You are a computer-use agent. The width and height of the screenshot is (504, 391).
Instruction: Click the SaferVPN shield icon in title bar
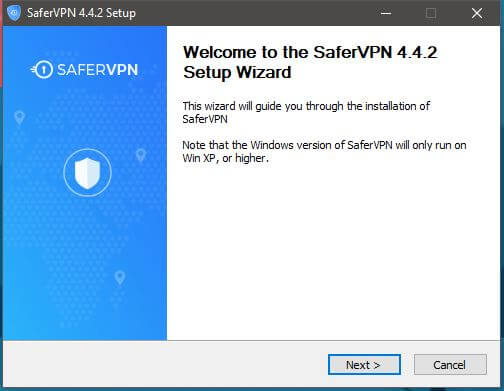[x=14, y=13]
